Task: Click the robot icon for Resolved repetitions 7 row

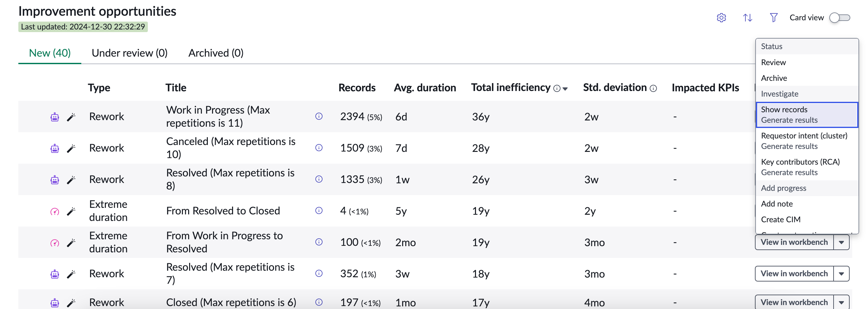Action: pyautogui.click(x=55, y=274)
